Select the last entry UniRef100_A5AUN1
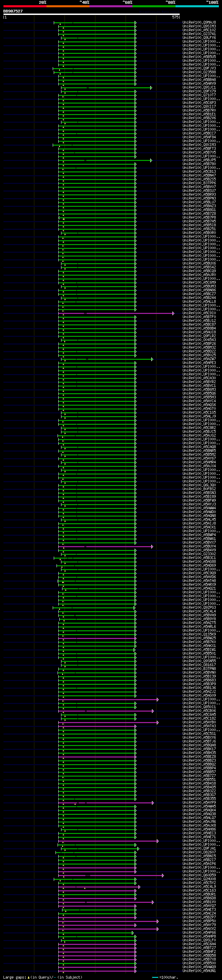222x980 pixels. [199, 971]
